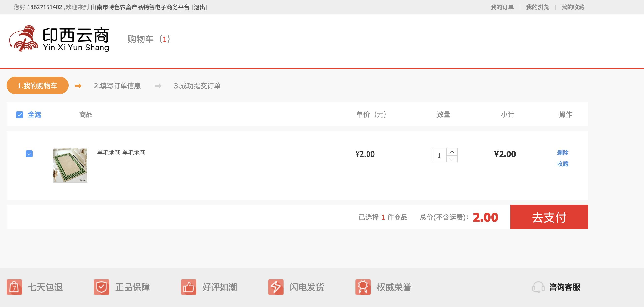Click the gray arrow after step 2
Viewport: 644px width, 307px height.
[x=158, y=86]
